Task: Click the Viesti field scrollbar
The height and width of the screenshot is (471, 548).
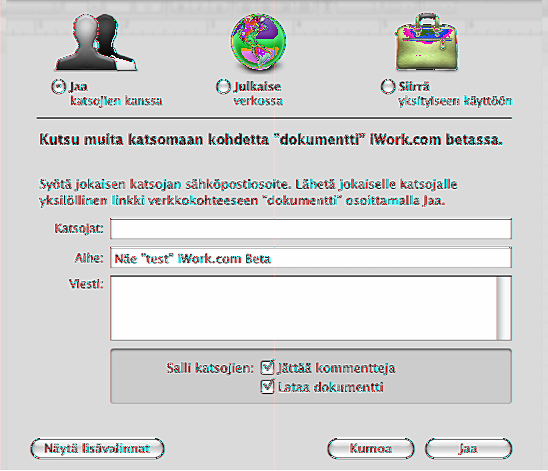Action: click(x=504, y=308)
